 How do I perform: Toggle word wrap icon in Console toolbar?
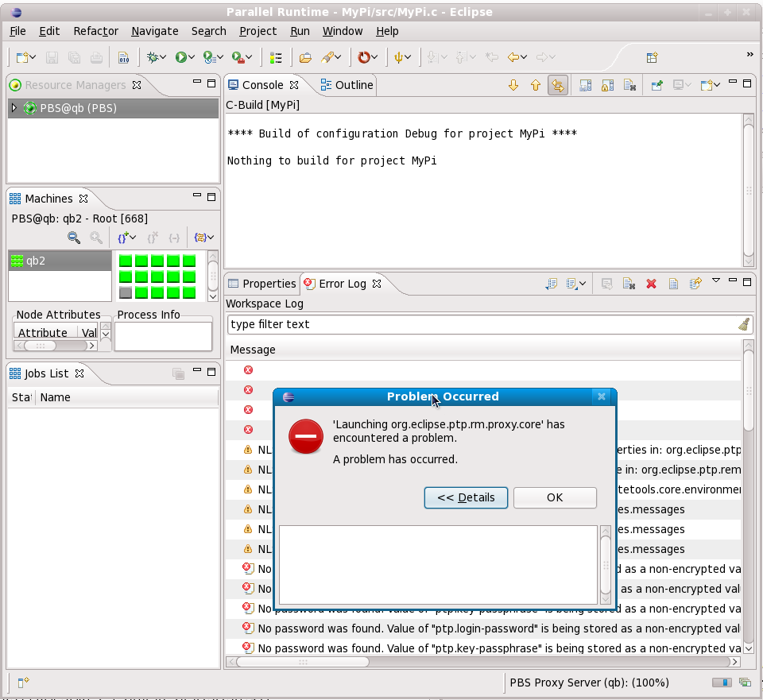coord(558,86)
